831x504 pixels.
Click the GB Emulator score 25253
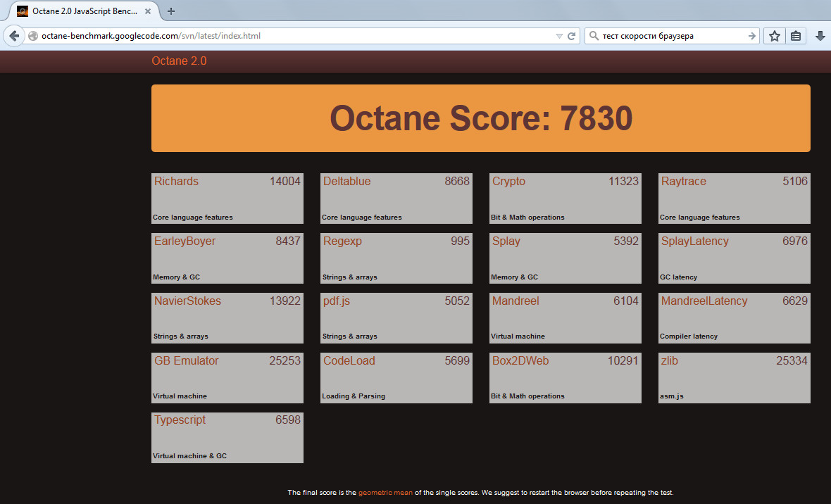tap(285, 361)
